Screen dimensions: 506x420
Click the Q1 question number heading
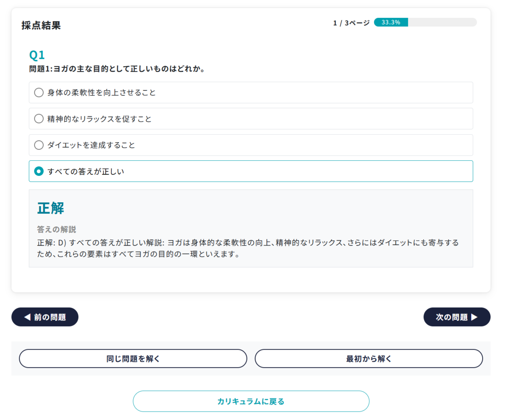[x=37, y=55]
